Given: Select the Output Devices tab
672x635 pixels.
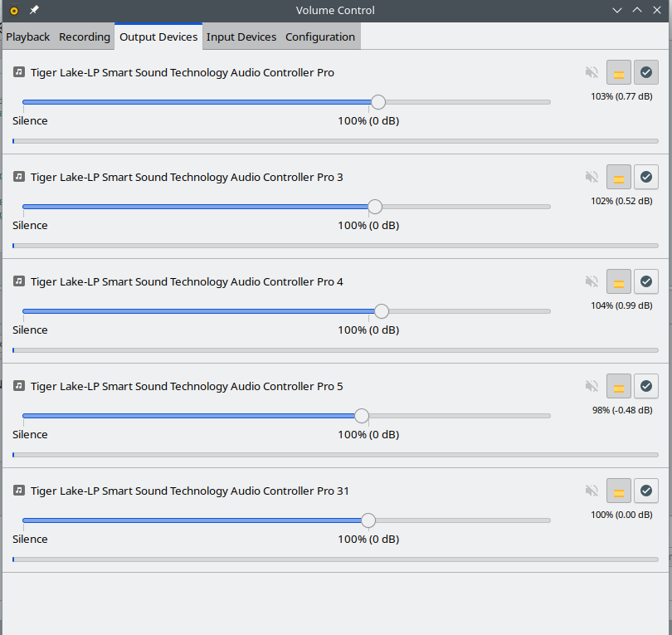Looking at the screenshot, I should click(158, 37).
